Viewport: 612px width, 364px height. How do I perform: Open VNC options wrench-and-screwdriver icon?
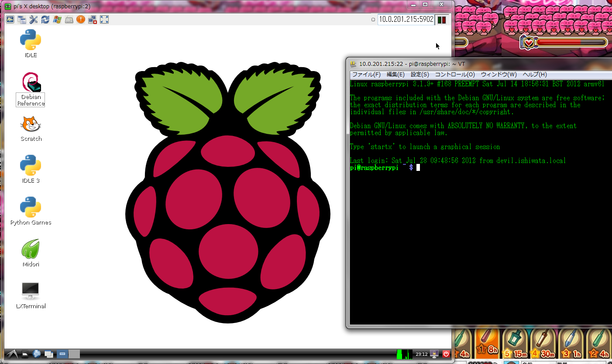[33, 19]
